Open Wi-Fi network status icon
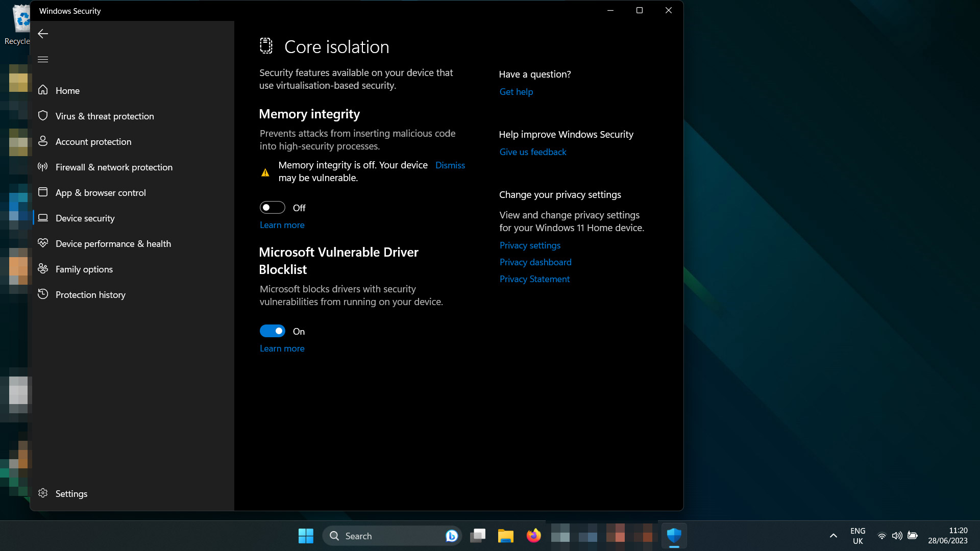980x551 pixels. pos(881,536)
